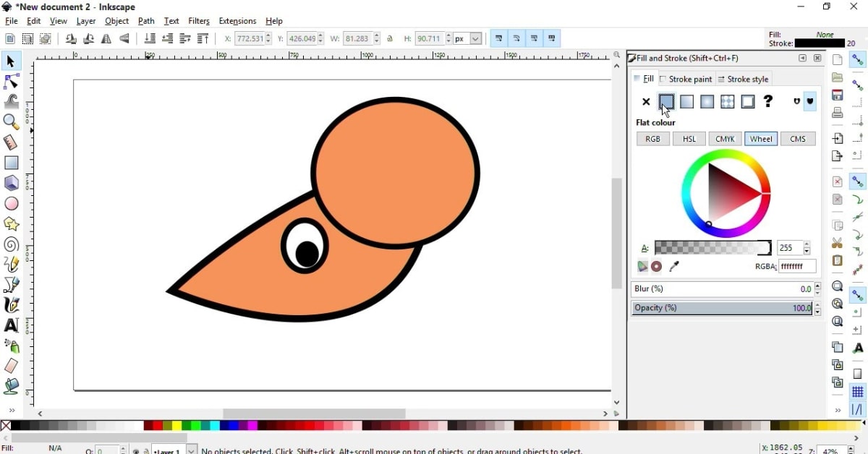
Task: Select the Rectangle tool
Action: click(x=11, y=163)
